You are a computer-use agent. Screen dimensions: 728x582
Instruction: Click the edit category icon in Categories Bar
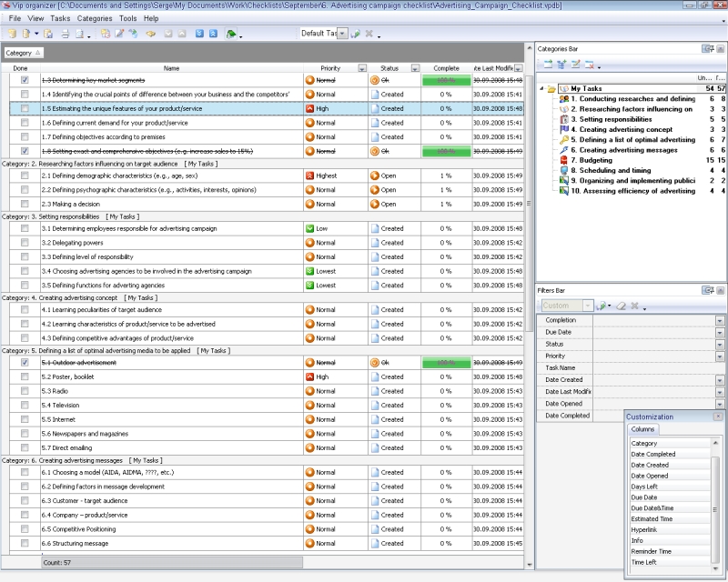pos(575,64)
